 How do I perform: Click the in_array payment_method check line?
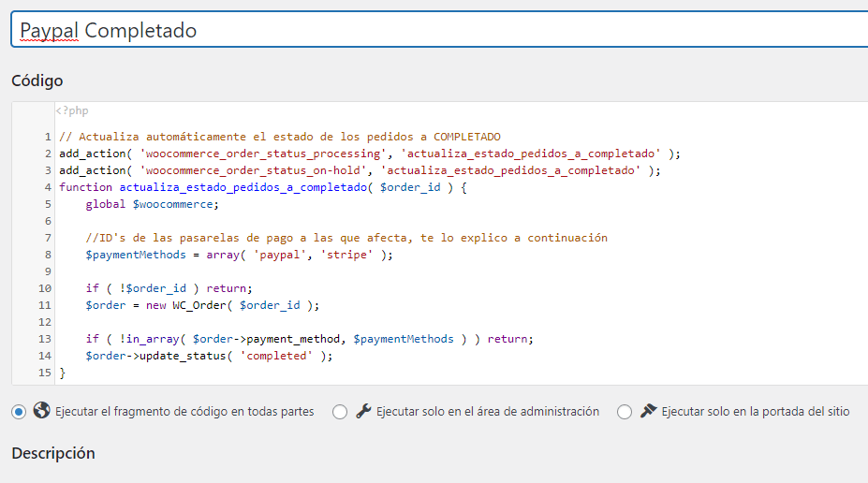click(309, 339)
